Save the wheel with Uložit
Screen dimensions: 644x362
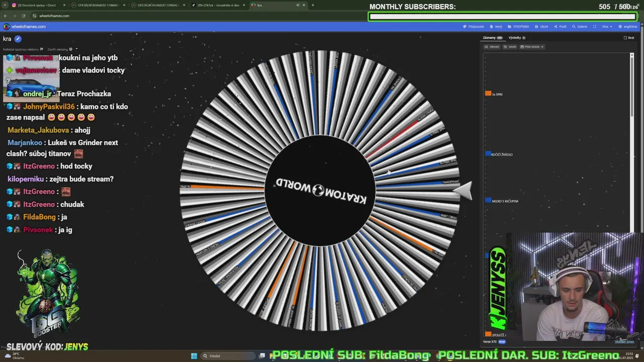pyautogui.click(x=542, y=27)
